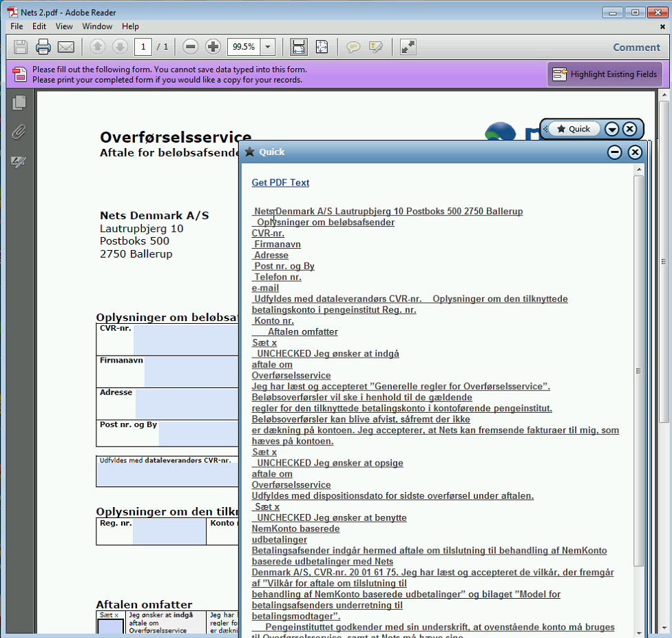Collapse the Quick panel with the minus button
This screenshot has width=672, height=638.
pyautogui.click(x=615, y=152)
